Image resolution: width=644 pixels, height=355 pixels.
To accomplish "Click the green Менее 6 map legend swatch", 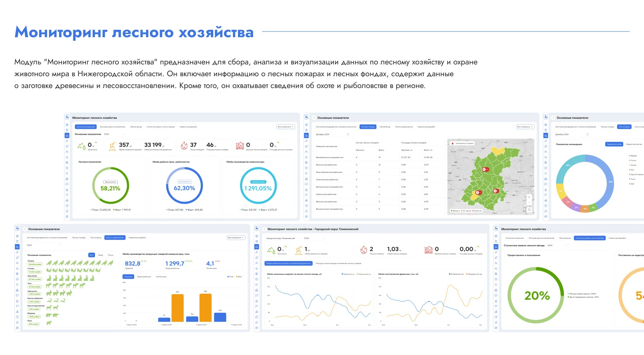I will pos(452,211).
